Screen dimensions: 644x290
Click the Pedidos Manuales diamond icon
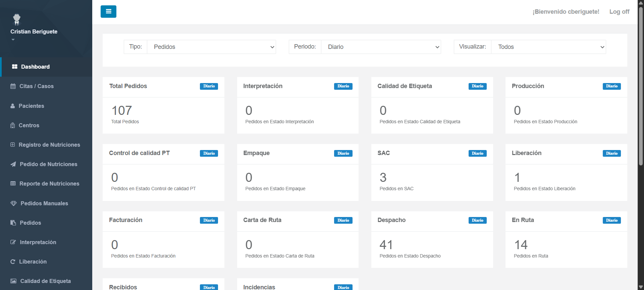pos(13,203)
